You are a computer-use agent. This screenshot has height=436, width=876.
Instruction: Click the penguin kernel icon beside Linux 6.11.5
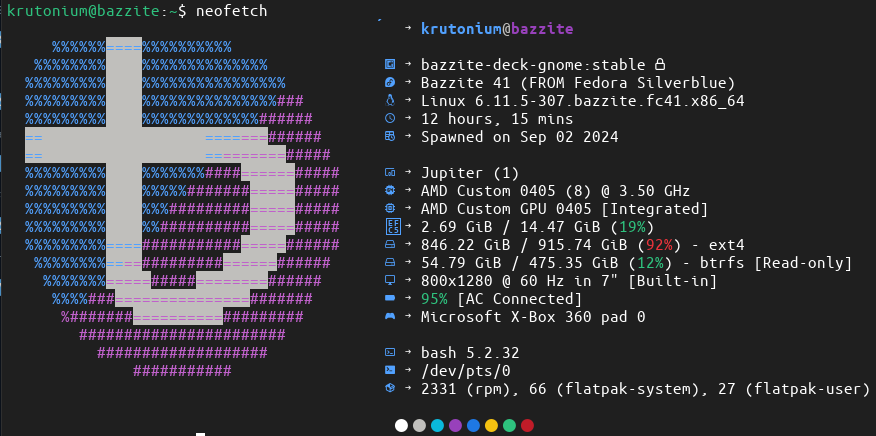click(390, 101)
